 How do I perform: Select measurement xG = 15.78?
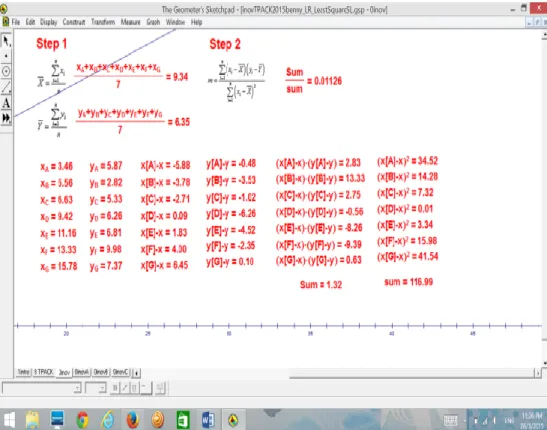(x=59, y=266)
